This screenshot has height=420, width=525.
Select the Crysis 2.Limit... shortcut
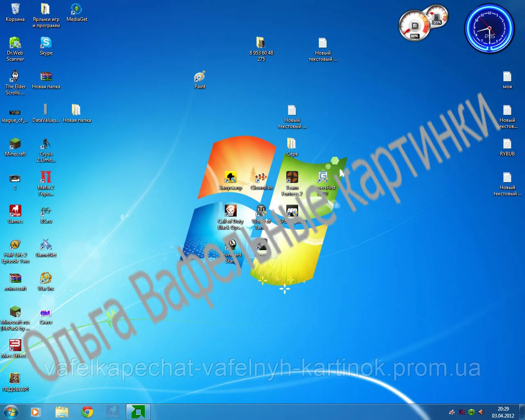point(46,150)
